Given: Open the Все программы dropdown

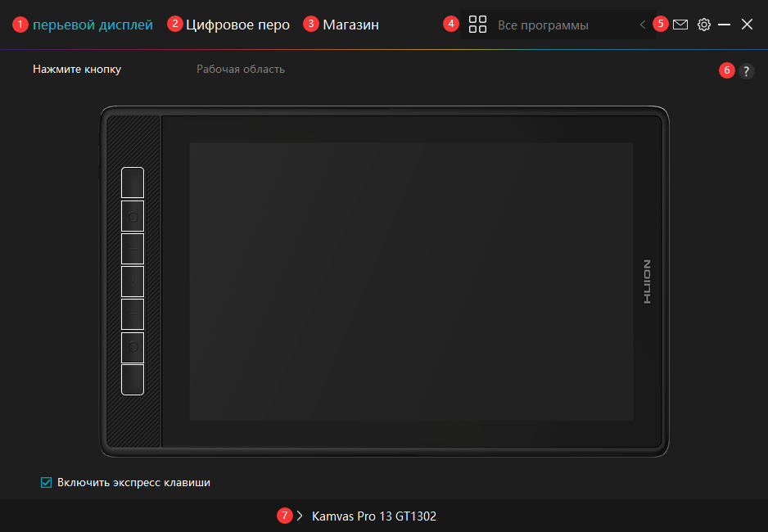Looking at the screenshot, I should (543, 25).
